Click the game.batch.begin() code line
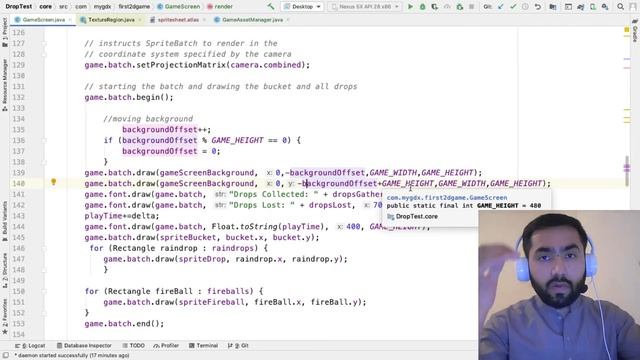 click(x=129, y=97)
